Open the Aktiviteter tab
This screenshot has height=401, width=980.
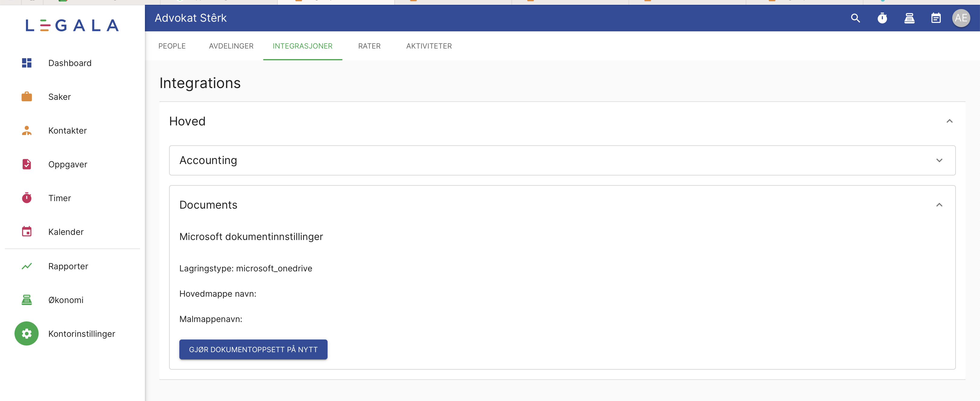pos(429,46)
